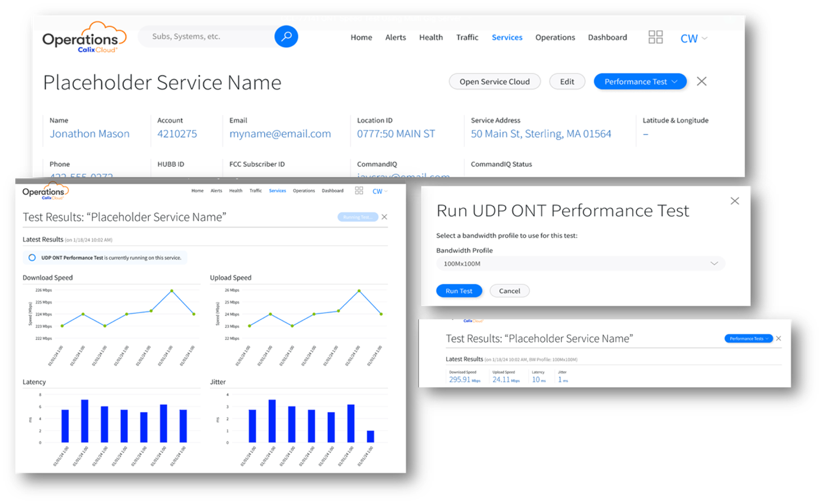This screenshot has width=822, height=504.
Task: Click the peak point on Upload Speed chart
Action: pyautogui.click(x=359, y=291)
